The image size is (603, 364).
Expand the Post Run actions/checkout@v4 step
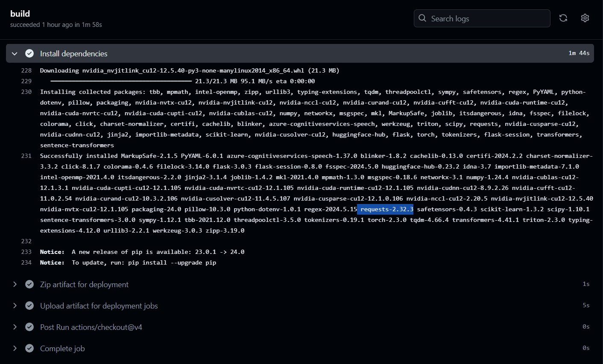click(x=15, y=327)
